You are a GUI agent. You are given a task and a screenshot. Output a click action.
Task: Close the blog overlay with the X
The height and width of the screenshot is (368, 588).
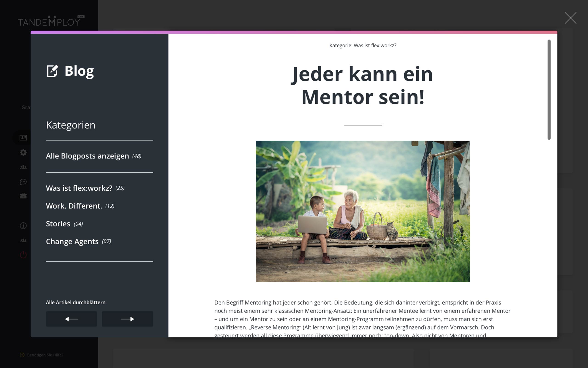(x=570, y=18)
